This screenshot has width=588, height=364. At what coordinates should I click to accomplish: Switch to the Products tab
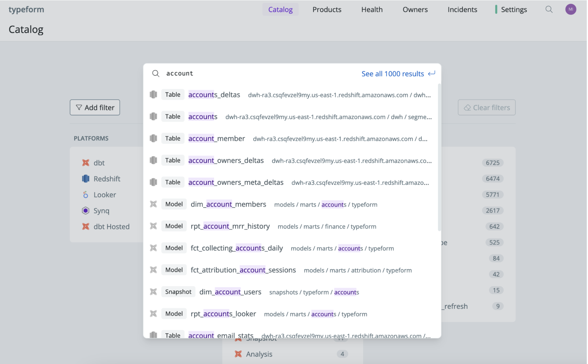pyautogui.click(x=327, y=9)
